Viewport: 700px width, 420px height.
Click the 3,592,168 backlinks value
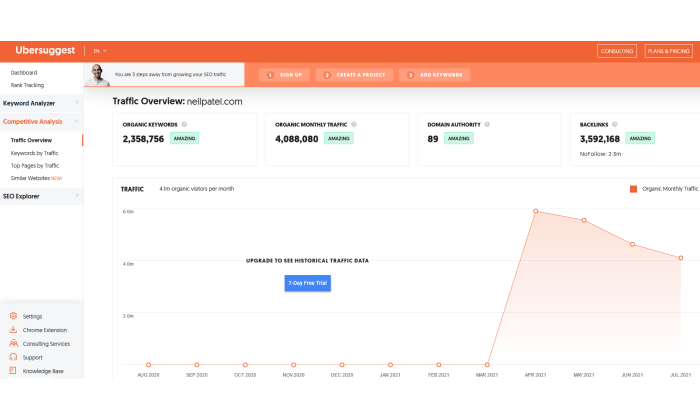point(600,139)
